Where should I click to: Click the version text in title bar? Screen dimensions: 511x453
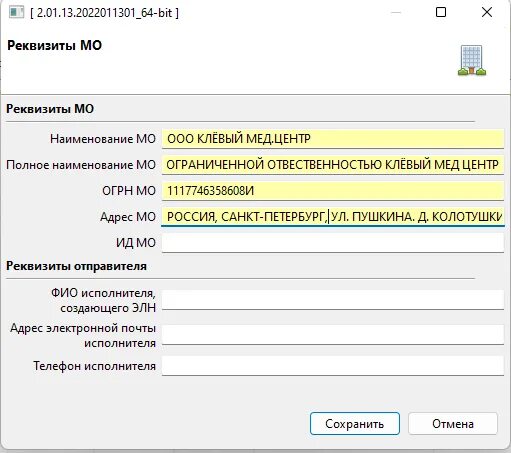pyautogui.click(x=104, y=13)
